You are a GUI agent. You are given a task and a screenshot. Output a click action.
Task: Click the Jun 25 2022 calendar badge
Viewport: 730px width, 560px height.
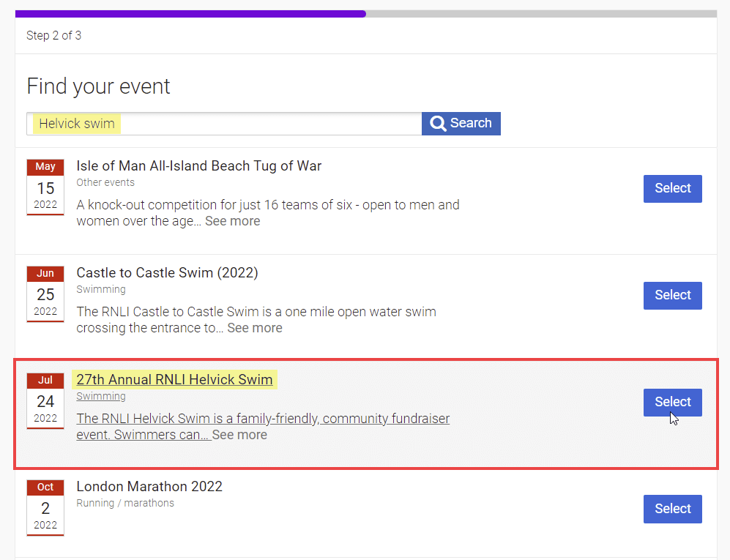(45, 294)
